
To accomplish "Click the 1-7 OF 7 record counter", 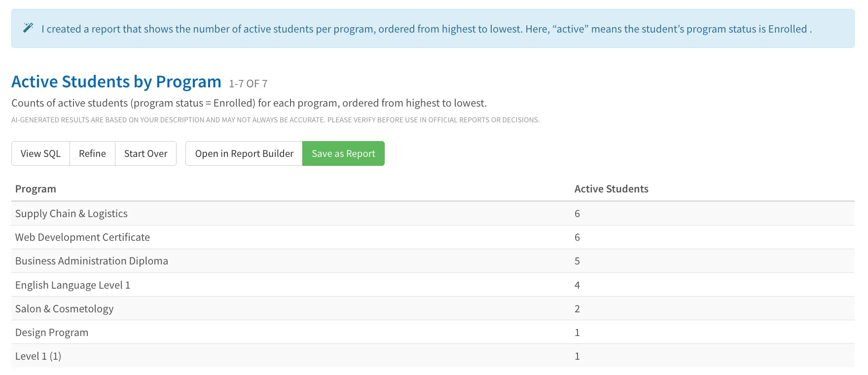I will [248, 84].
